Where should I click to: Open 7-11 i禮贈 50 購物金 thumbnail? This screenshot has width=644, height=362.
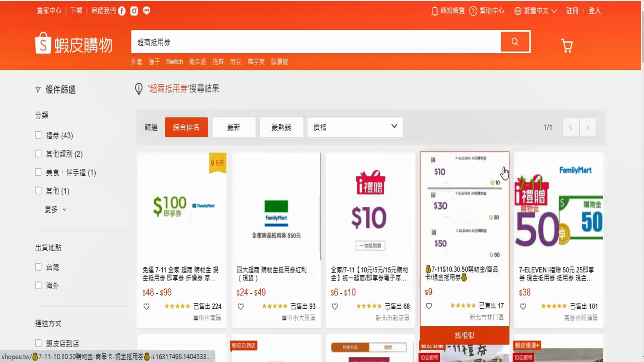pyautogui.click(x=559, y=206)
